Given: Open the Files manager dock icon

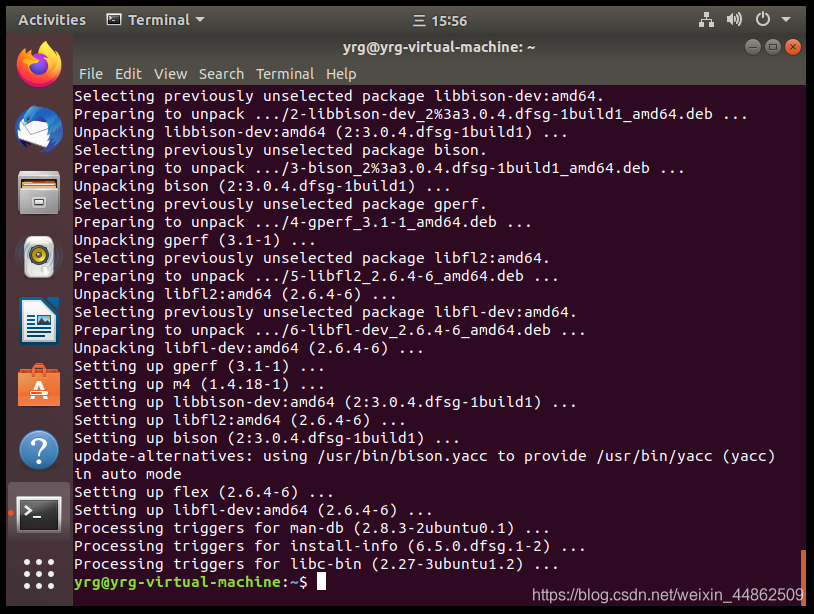Looking at the screenshot, I should click(39, 193).
